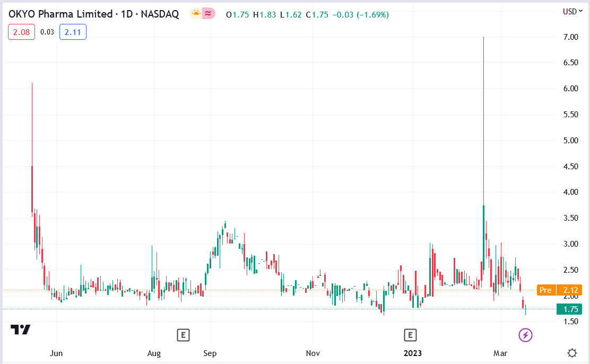Click the Pre 2.12 pre-market price label
590x364 pixels.
tap(559, 290)
